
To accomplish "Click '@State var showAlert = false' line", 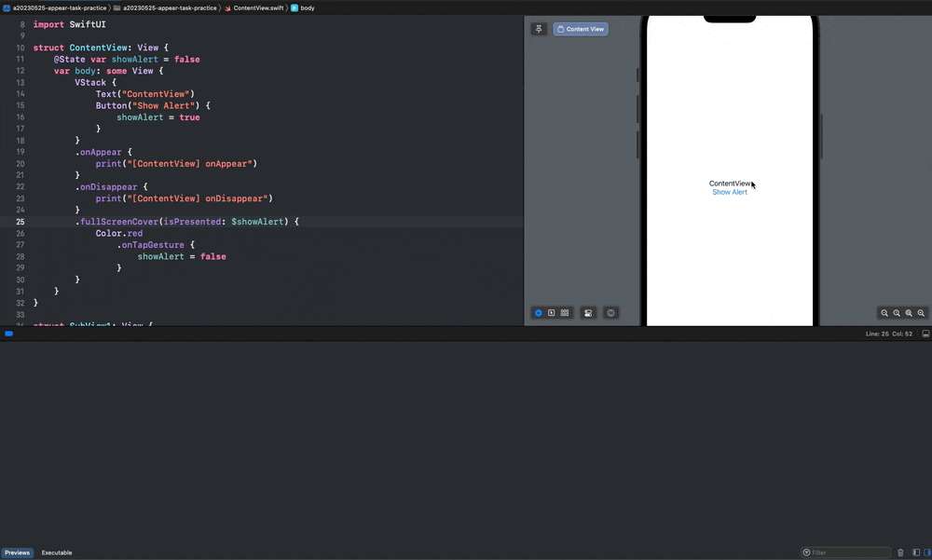I will 127,60.
